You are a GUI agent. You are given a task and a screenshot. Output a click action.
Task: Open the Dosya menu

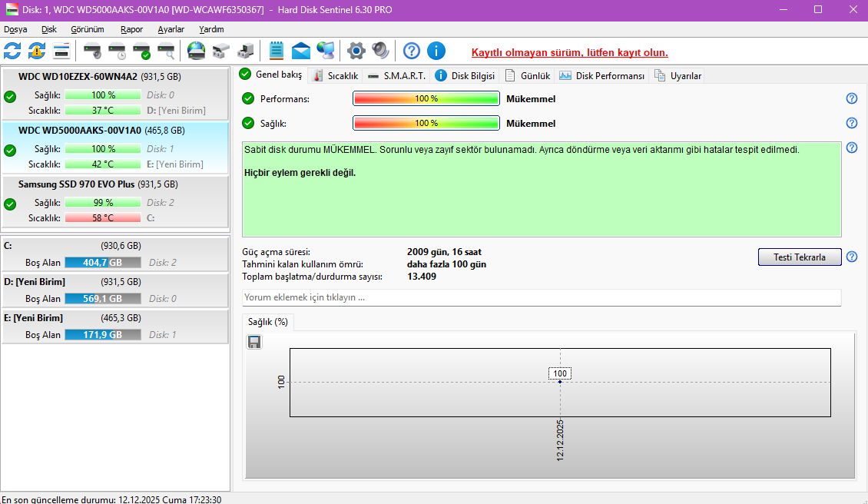tap(15, 29)
